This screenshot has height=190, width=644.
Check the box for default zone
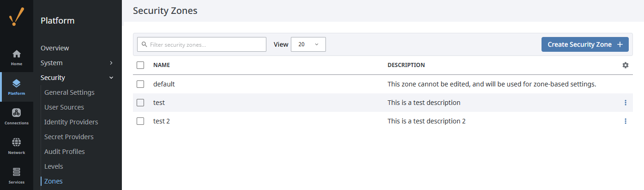click(140, 84)
